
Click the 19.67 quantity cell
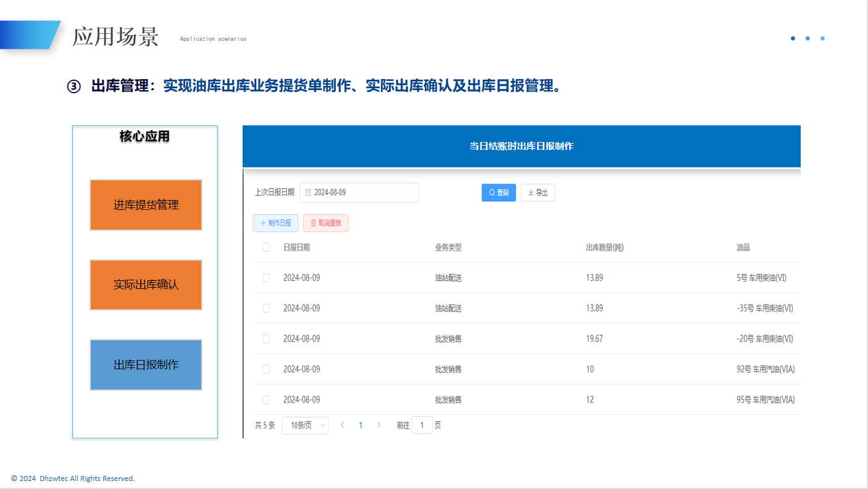click(x=595, y=338)
